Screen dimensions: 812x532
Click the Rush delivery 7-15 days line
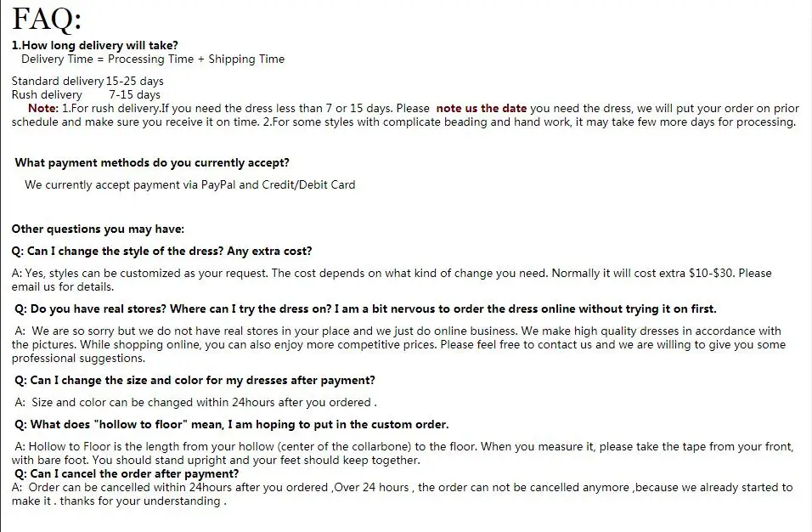tap(86, 94)
